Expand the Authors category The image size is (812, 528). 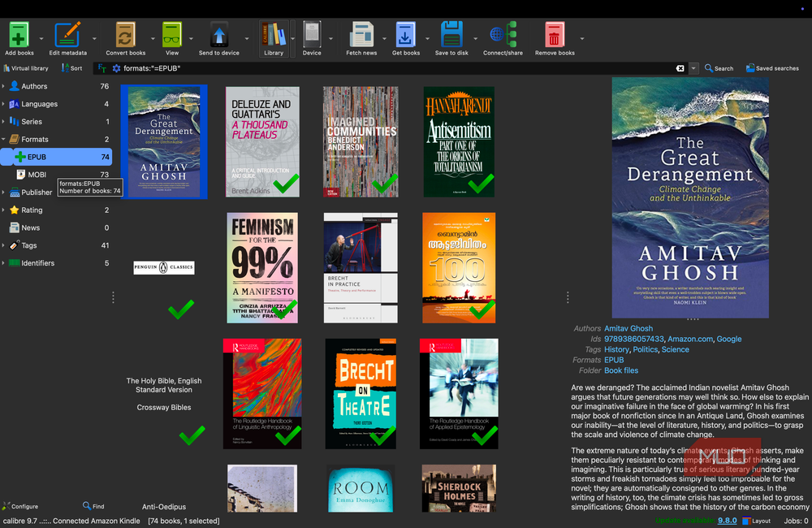[x=3, y=86]
